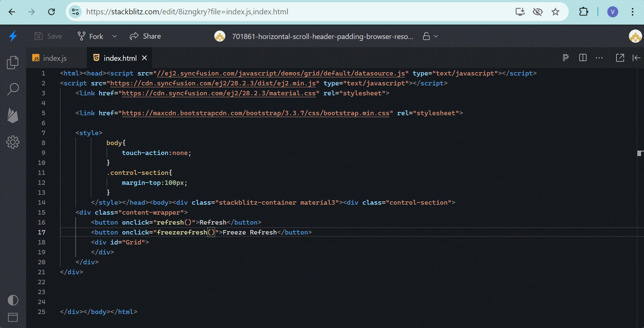Click the Fork button
Screen dimensions: 644x328
[x=90, y=36]
